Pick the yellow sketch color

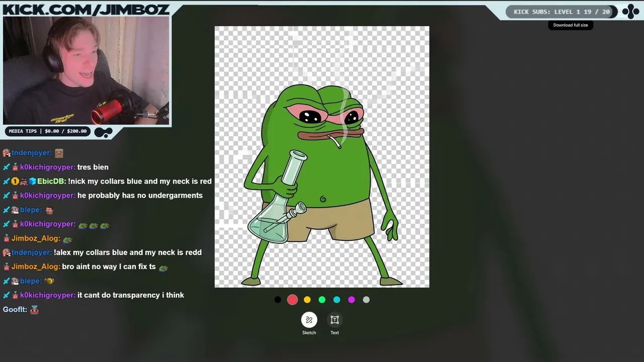pyautogui.click(x=307, y=300)
